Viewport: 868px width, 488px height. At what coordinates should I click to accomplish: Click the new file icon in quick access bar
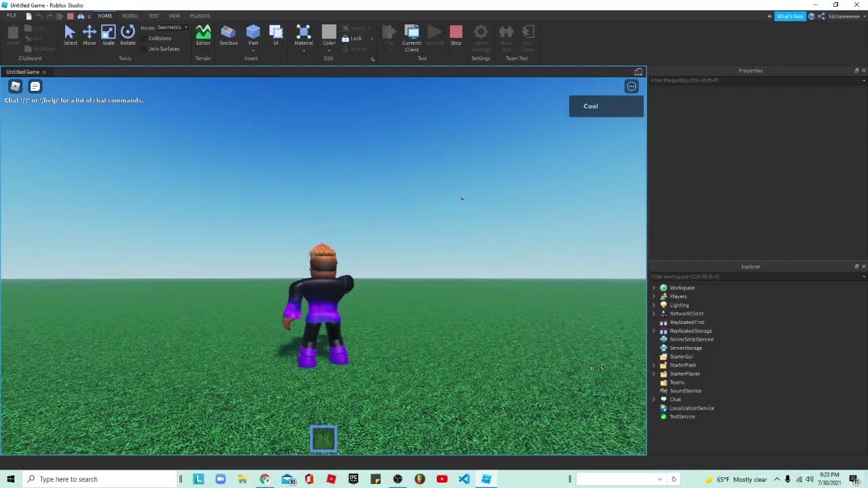(x=28, y=16)
